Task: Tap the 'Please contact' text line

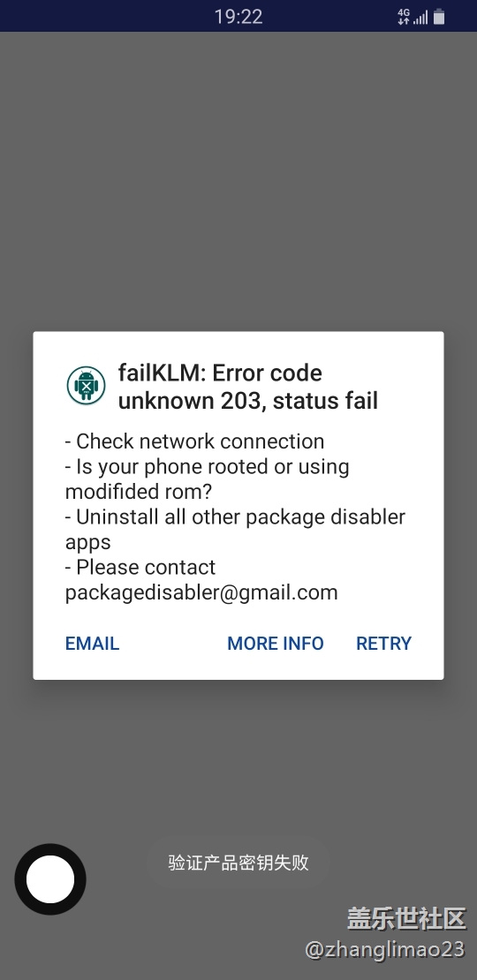Action: (140, 567)
